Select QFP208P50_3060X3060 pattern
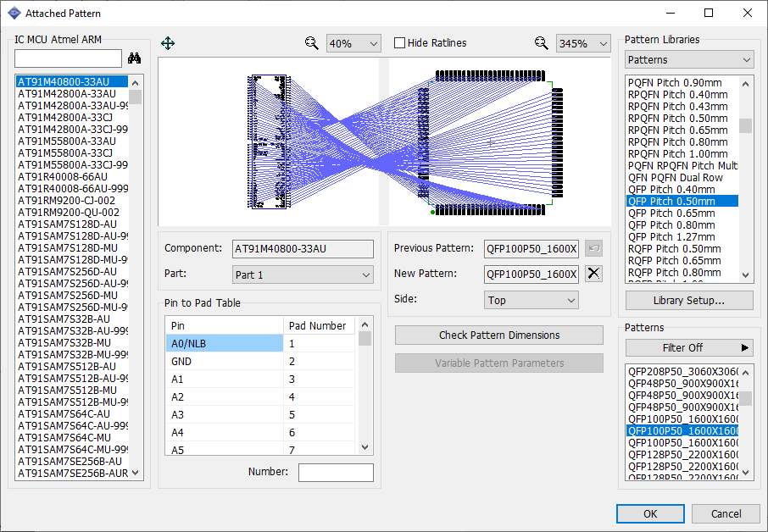This screenshot has height=532, width=768. (x=682, y=372)
